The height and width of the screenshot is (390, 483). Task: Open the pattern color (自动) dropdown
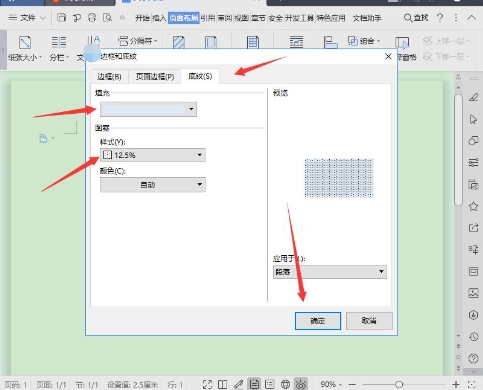(x=153, y=185)
